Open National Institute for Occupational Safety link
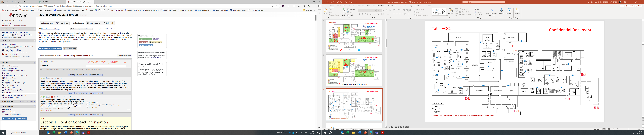The height and width of the screenshot is (135, 644). pos(76,83)
